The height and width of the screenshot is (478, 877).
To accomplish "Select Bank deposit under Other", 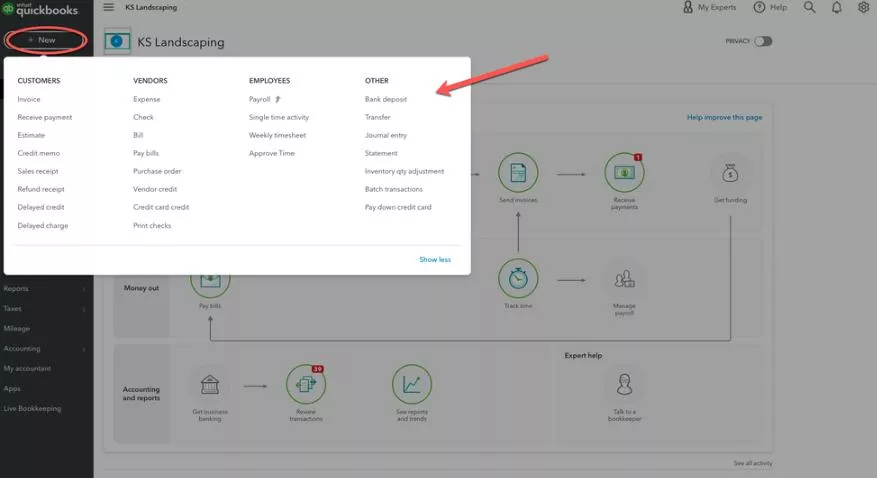I will click(x=386, y=100).
